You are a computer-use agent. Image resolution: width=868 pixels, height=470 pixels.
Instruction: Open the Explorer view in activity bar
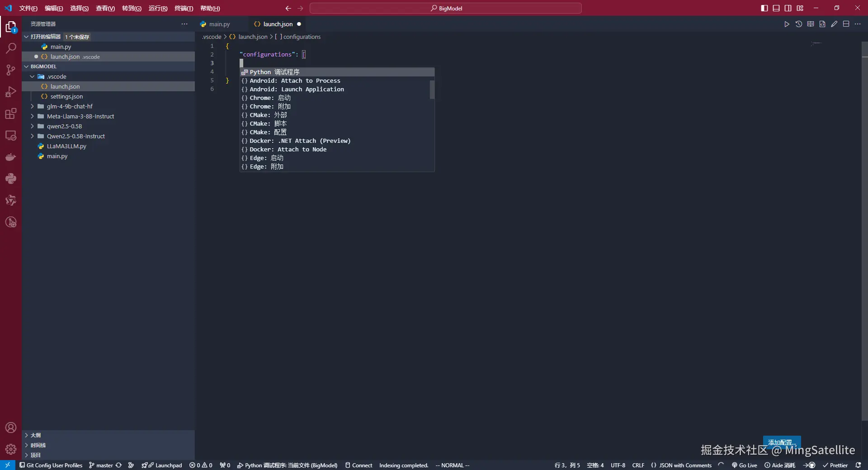tap(11, 27)
